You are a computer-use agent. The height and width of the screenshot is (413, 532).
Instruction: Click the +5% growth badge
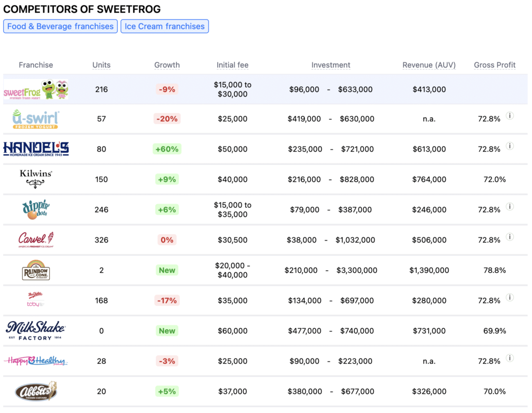tap(167, 391)
